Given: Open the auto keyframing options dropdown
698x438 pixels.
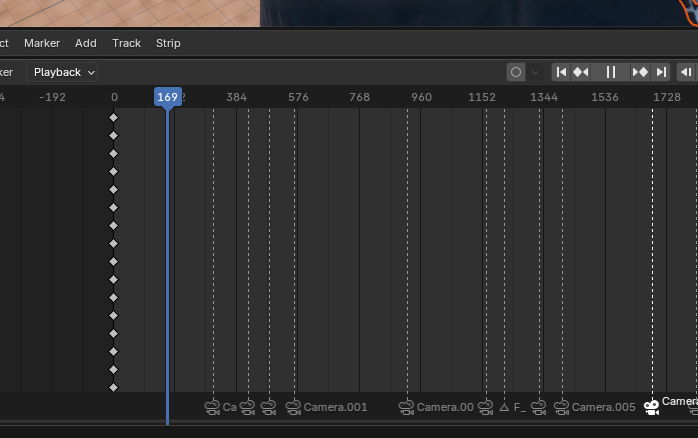Looking at the screenshot, I should 535,72.
